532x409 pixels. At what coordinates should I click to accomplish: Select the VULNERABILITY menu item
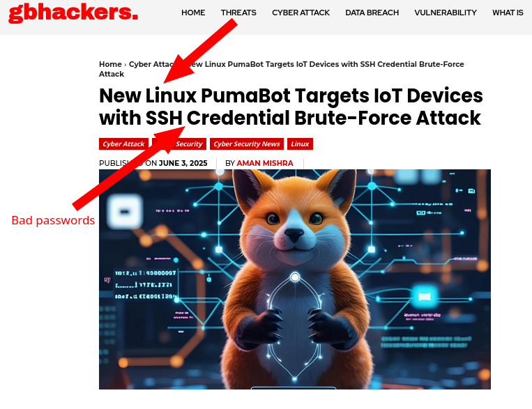point(446,13)
